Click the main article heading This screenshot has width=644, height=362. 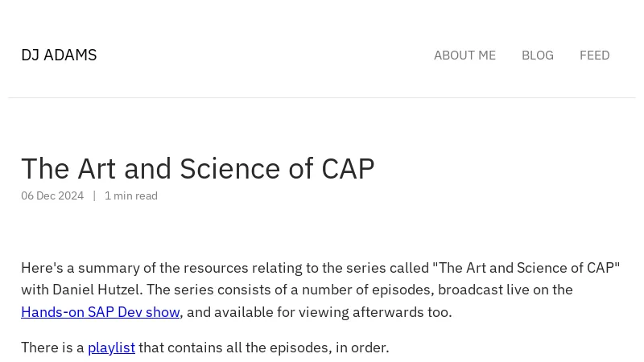pos(197,168)
